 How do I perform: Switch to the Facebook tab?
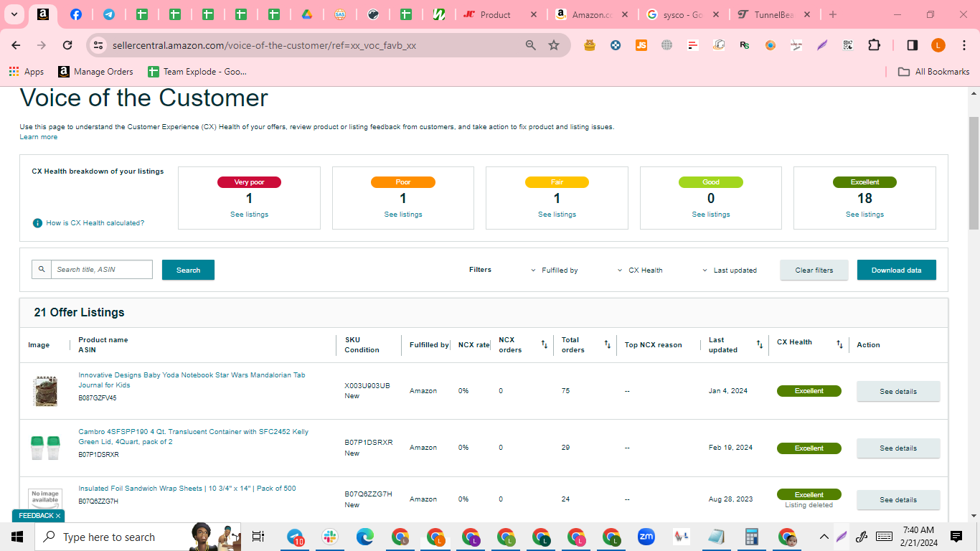pos(76,14)
